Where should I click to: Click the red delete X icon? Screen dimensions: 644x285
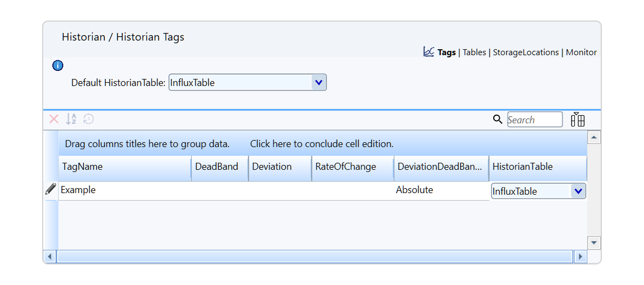(x=54, y=120)
